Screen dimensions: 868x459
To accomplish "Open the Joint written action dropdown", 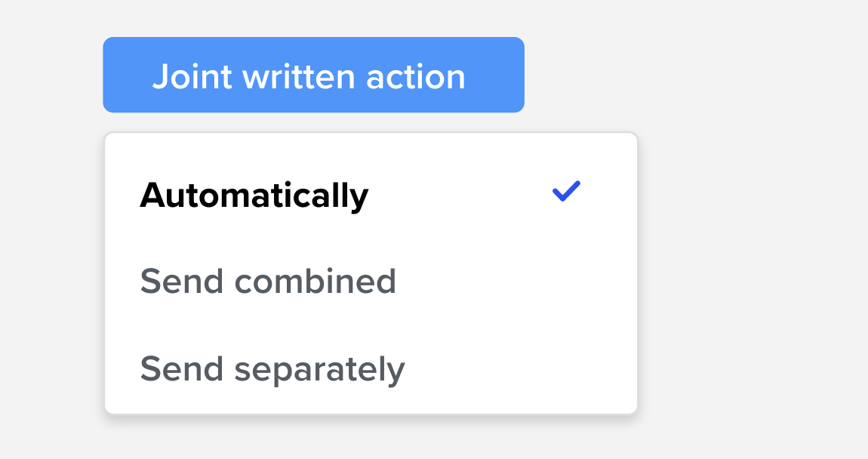I will (313, 75).
